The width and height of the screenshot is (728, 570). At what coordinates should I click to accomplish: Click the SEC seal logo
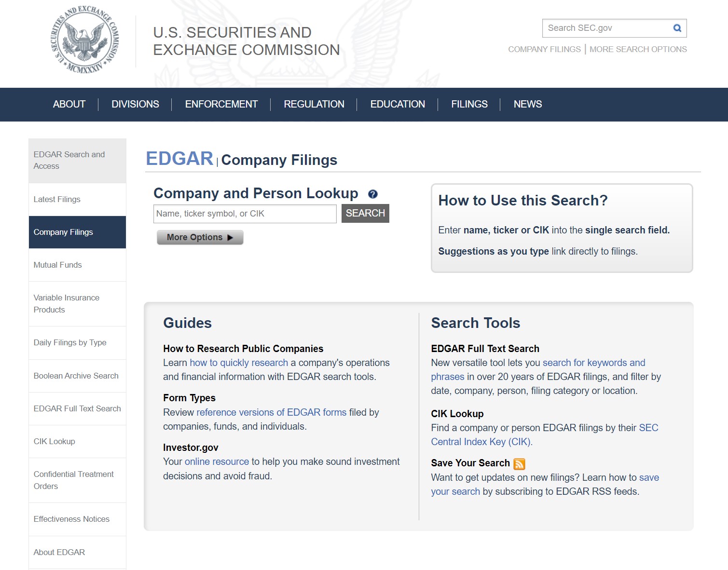tap(85, 41)
